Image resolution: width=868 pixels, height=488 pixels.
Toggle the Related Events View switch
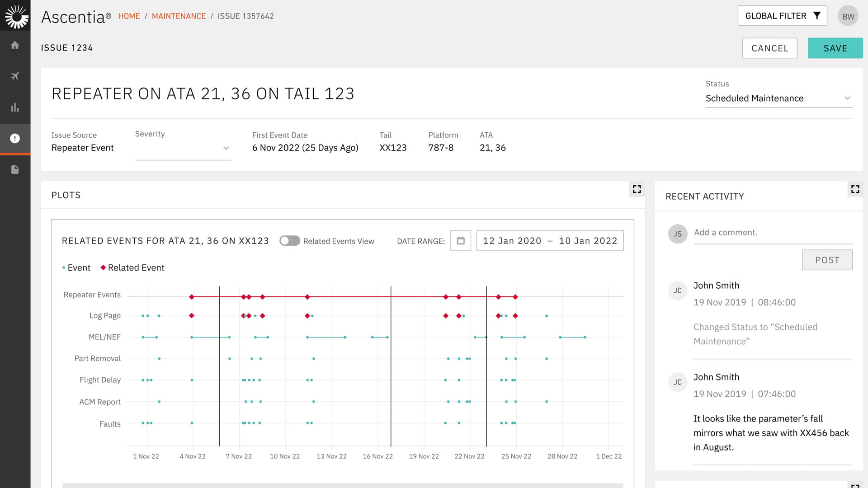coord(289,241)
